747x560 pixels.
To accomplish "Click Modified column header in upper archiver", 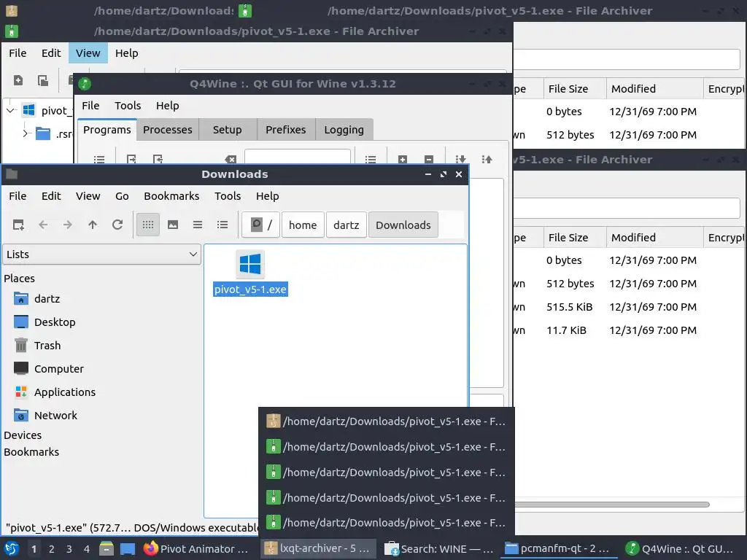I will tap(654, 89).
